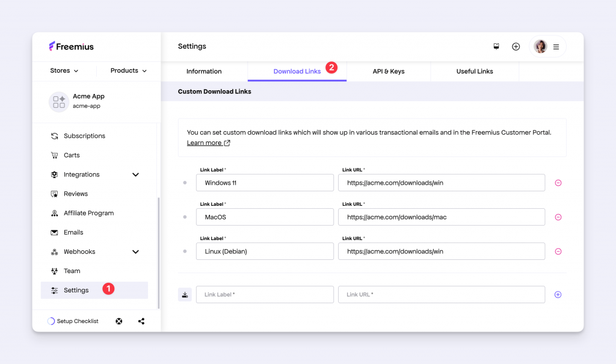This screenshot has width=616, height=364.
Task: Open the Stores dropdown
Action: [x=64, y=70]
